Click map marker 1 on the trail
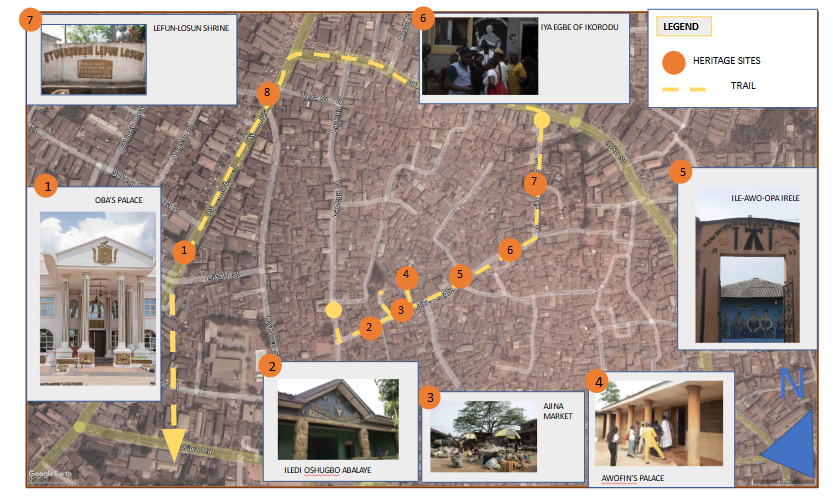This screenshot has width=833, height=498. [184, 251]
